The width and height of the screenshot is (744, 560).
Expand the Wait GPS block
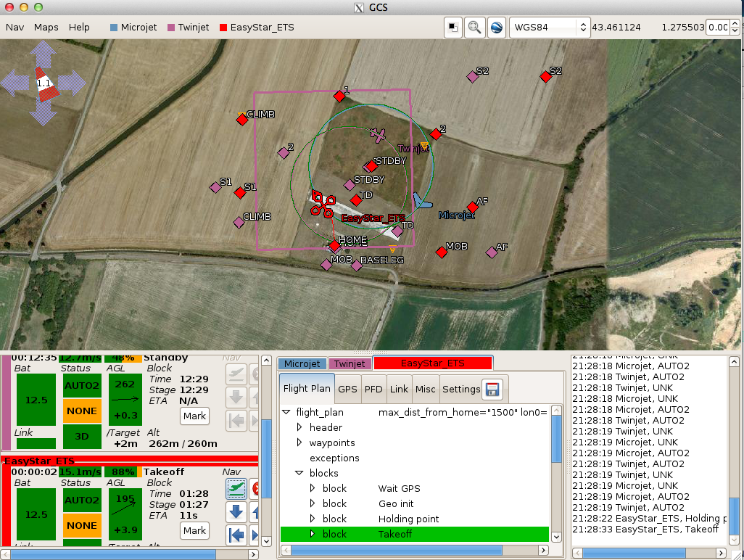point(313,488)
